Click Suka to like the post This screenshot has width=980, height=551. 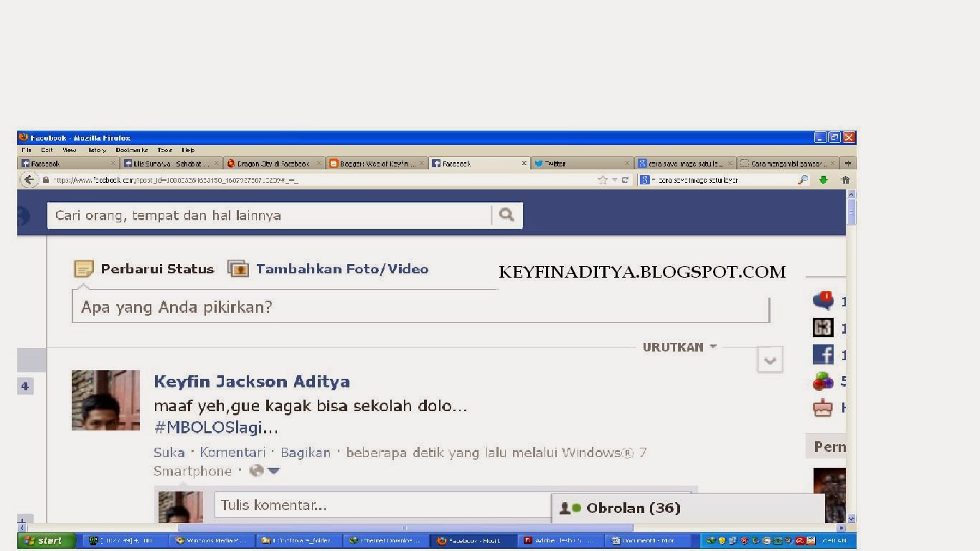tap(169, 453)
